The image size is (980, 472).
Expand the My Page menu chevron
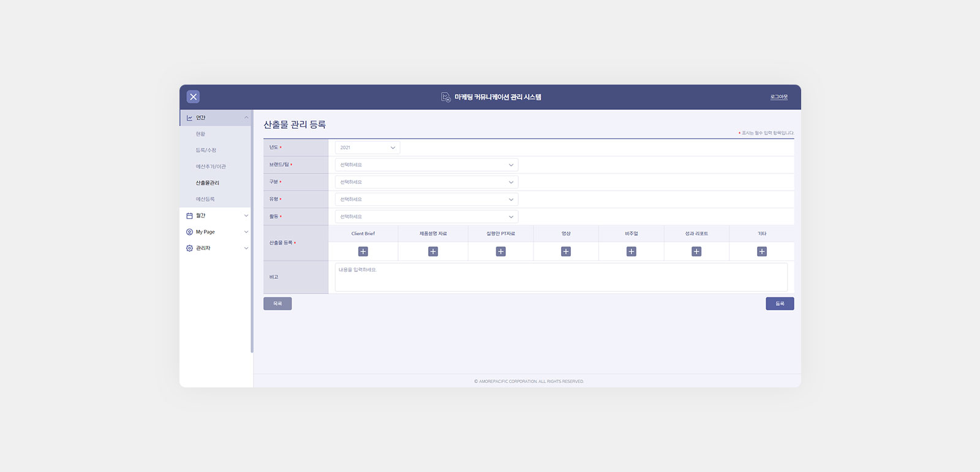[x=246, y=232]
